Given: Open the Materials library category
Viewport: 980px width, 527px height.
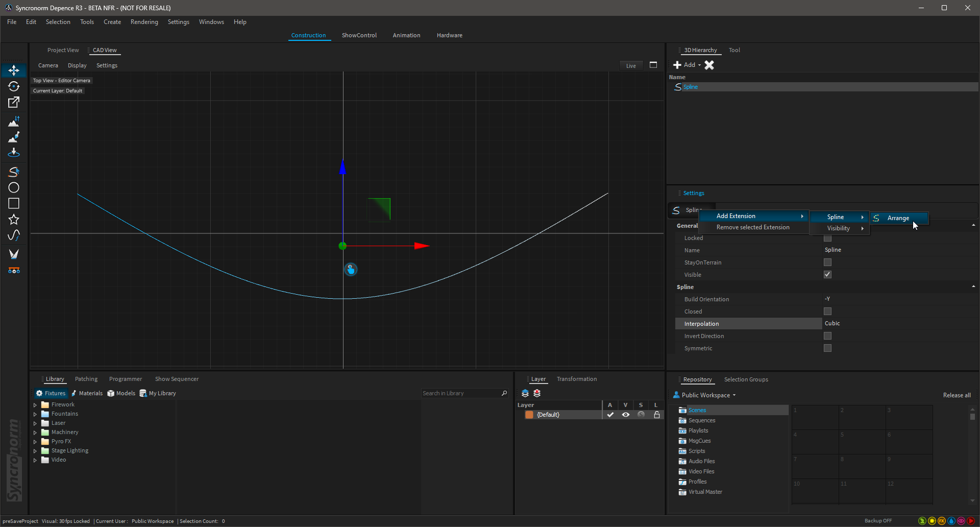Looking at the screenshot, I should click(x=87, y=393).
